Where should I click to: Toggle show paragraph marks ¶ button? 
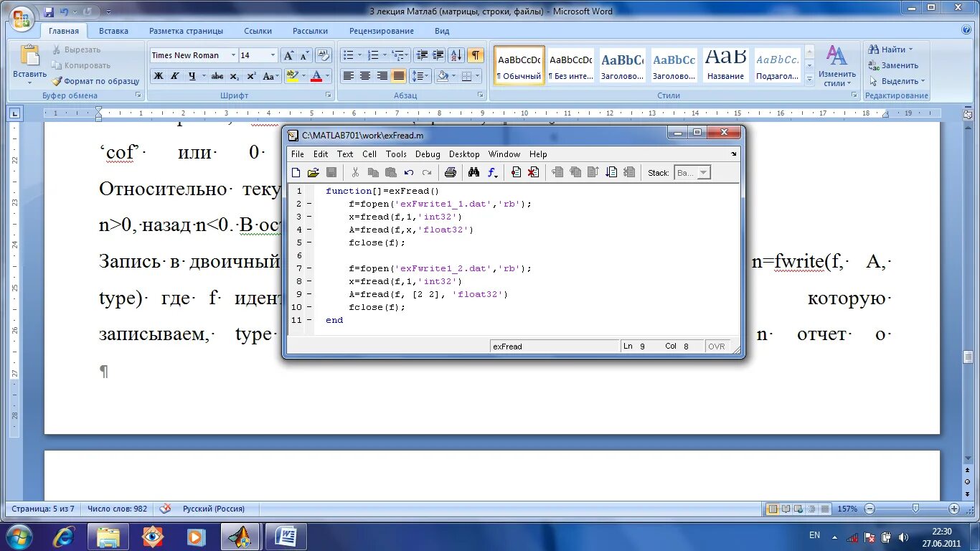pos(476,55)
